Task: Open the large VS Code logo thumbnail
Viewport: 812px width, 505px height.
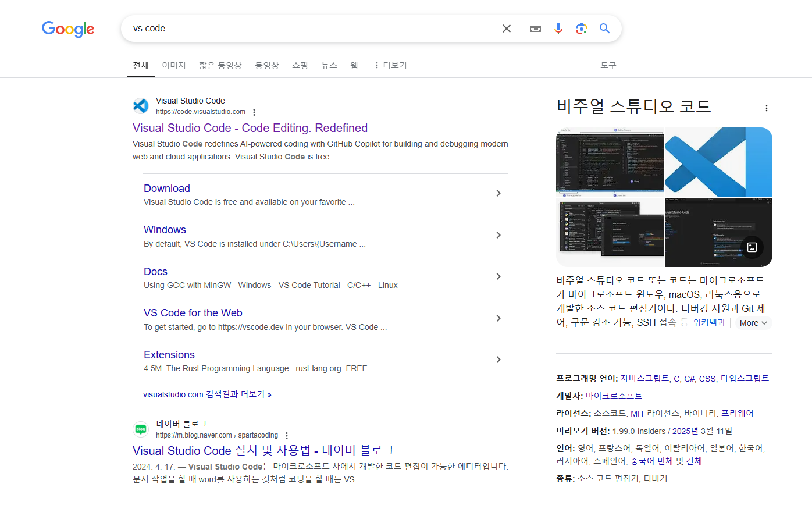Action: click(718, 162)
